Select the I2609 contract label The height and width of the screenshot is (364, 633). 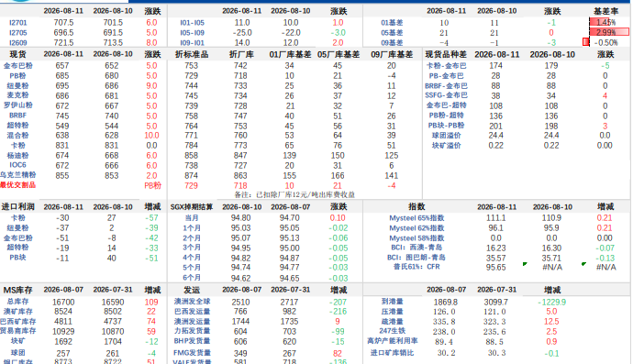point(17,43)
